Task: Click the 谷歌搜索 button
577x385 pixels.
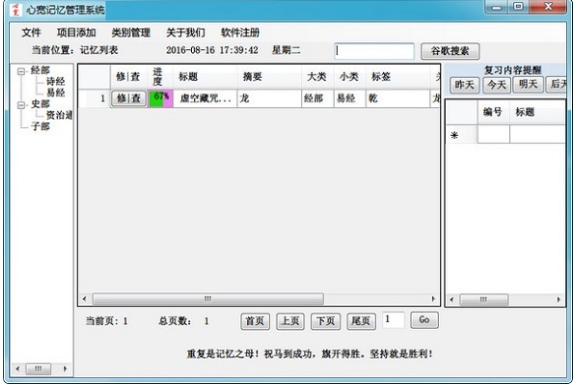Action: click(450, 51)
